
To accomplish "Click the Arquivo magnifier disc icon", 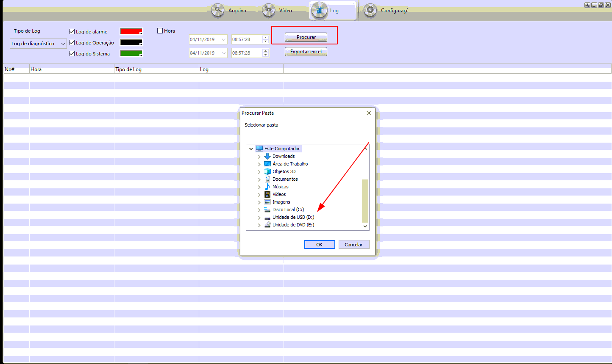I will (218, 11).
